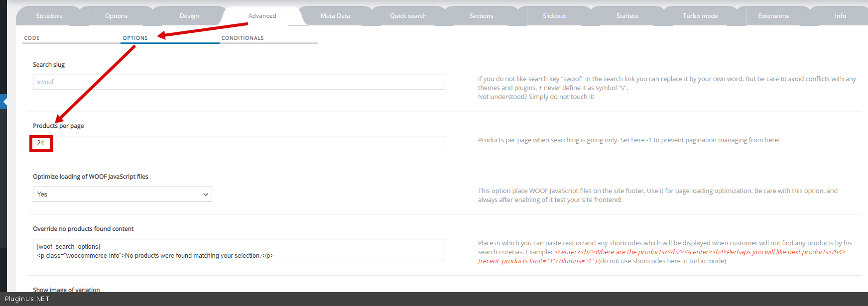Open the Structure tab
The image size is (868, 306).
point(49,16)
